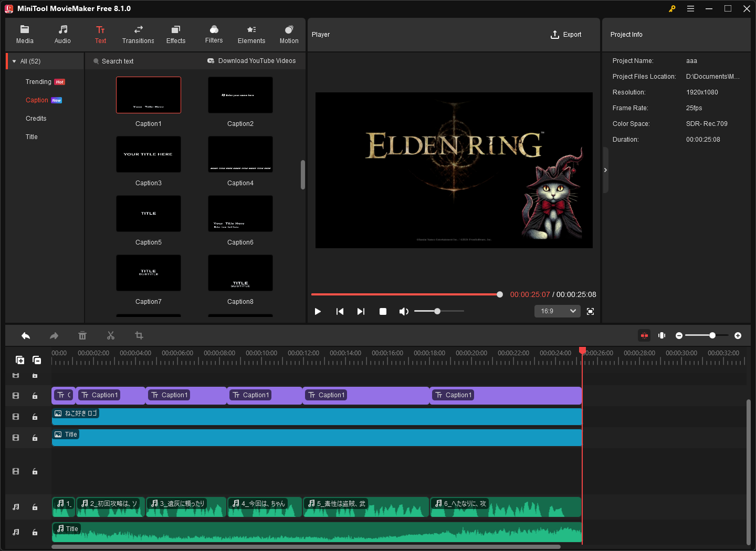Viewport: 756px width, 551px height.
Task: Split clip with scissors tool
Action: [x=111, y=335]
